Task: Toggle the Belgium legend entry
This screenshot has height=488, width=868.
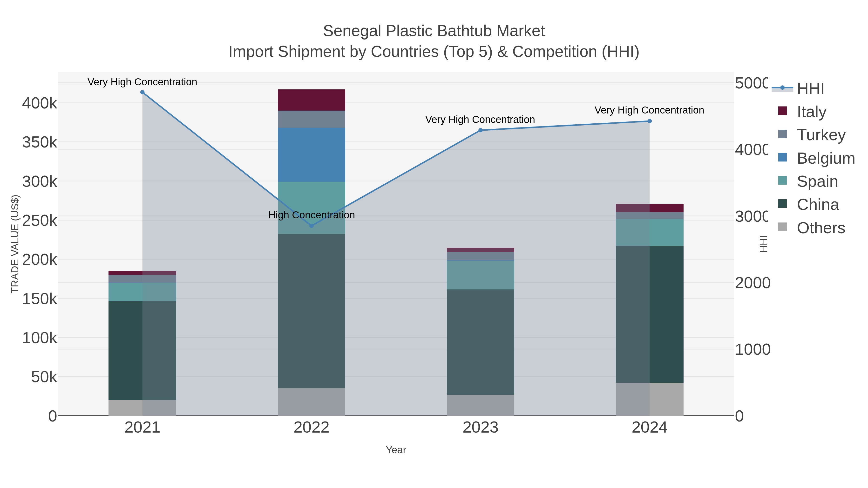Action: coord(816,158)
